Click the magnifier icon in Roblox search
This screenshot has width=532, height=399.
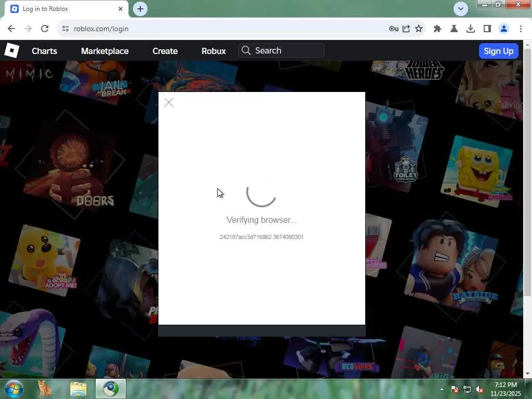tap(246, 50)
